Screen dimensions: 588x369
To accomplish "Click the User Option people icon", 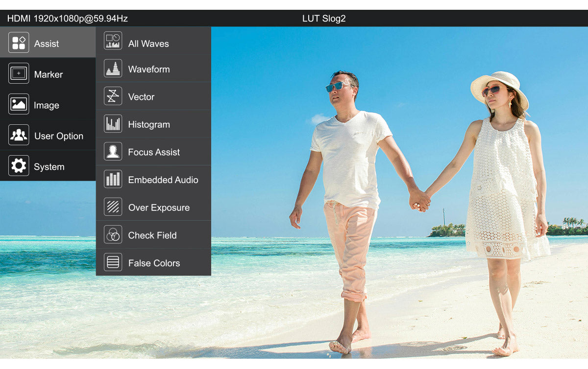I will click(19, 136).
